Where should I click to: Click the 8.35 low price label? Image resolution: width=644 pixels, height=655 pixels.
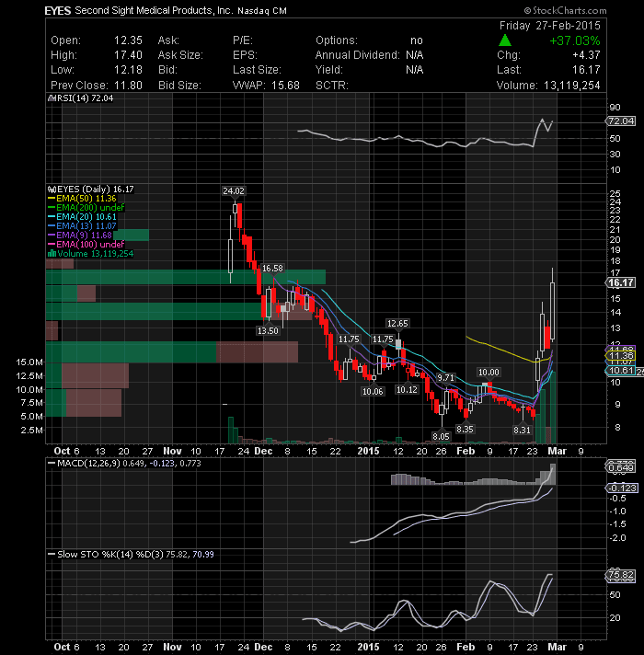(465, 429)
